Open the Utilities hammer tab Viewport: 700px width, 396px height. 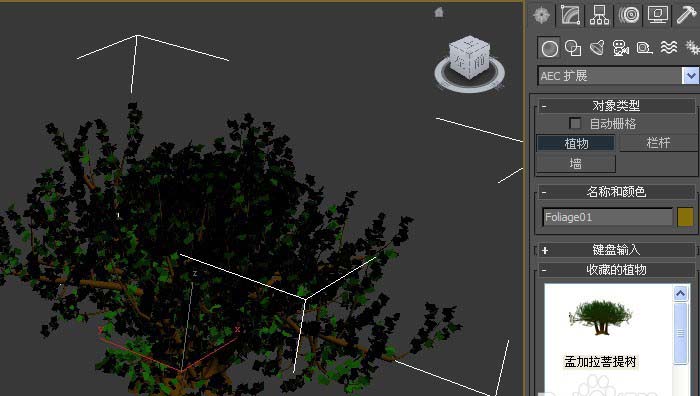687,15
